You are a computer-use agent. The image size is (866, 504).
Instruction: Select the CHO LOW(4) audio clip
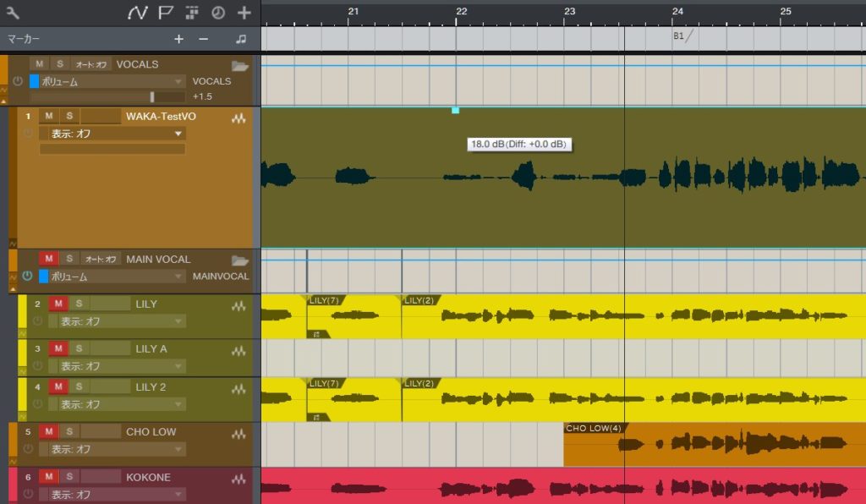(x=715, y=444)
